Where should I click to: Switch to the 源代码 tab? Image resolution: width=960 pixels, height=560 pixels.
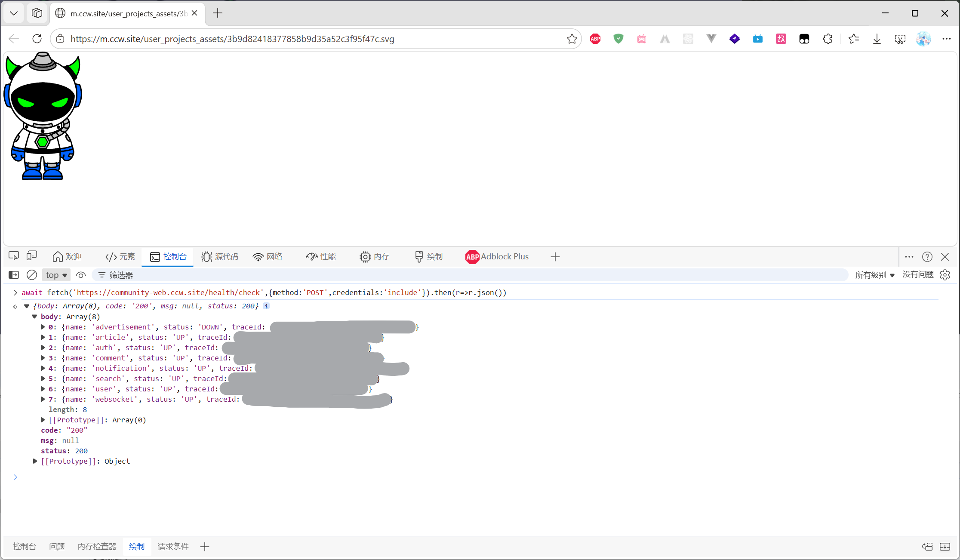(x=219, y=257)
